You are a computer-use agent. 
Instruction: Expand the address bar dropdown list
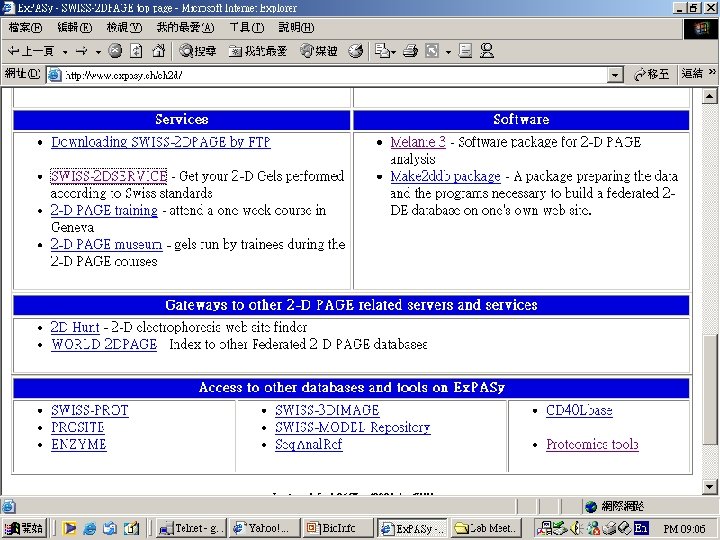click(x=615, y=75)
